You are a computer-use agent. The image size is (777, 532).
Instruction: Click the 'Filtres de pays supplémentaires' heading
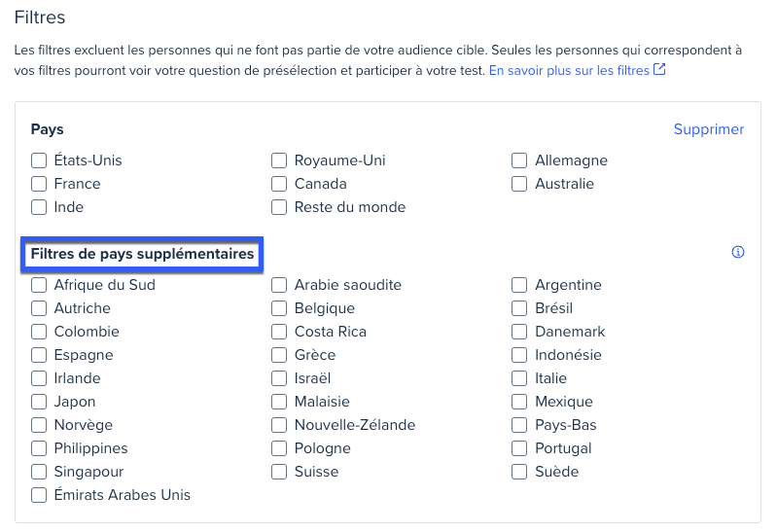coord(142,254)
